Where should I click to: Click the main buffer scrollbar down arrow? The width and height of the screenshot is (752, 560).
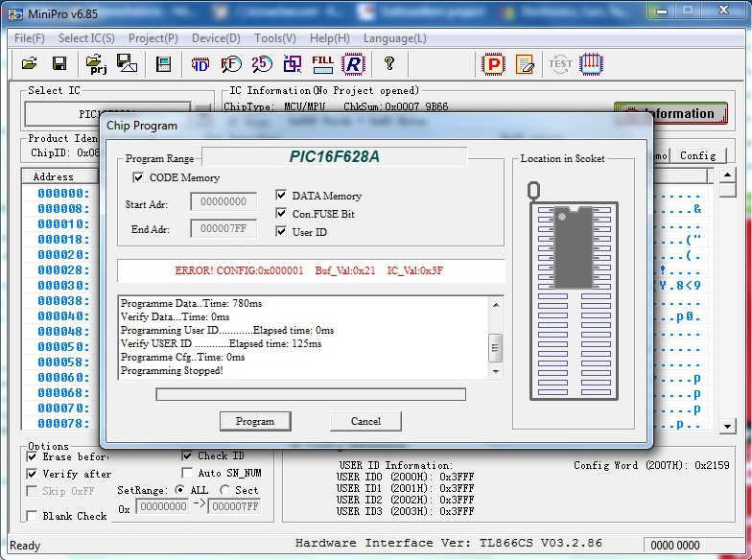click(x=727, y=426)
